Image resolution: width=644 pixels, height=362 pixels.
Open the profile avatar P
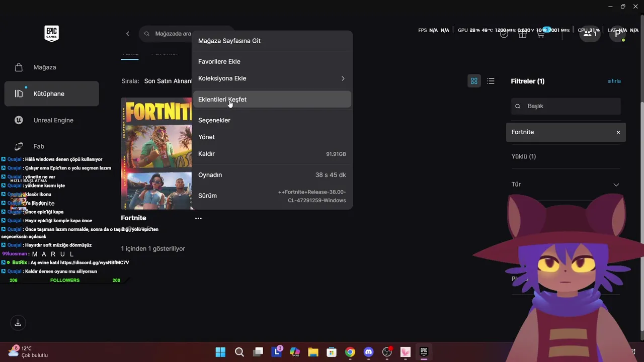pos(617,34)
